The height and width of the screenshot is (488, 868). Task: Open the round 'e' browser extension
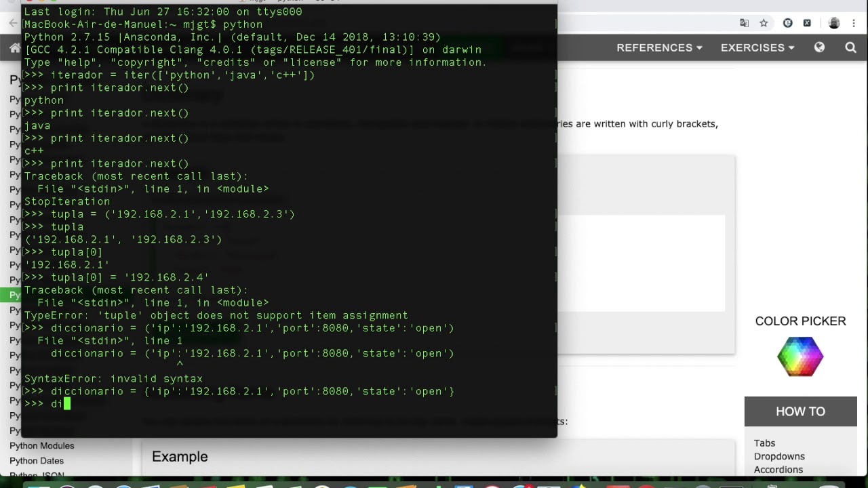pos(787,23)
